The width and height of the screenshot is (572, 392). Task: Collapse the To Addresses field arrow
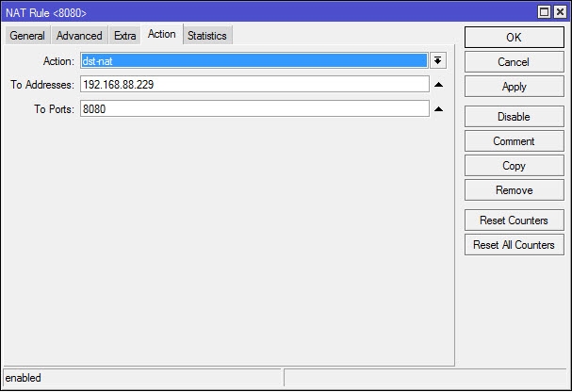tap(438, 85)
